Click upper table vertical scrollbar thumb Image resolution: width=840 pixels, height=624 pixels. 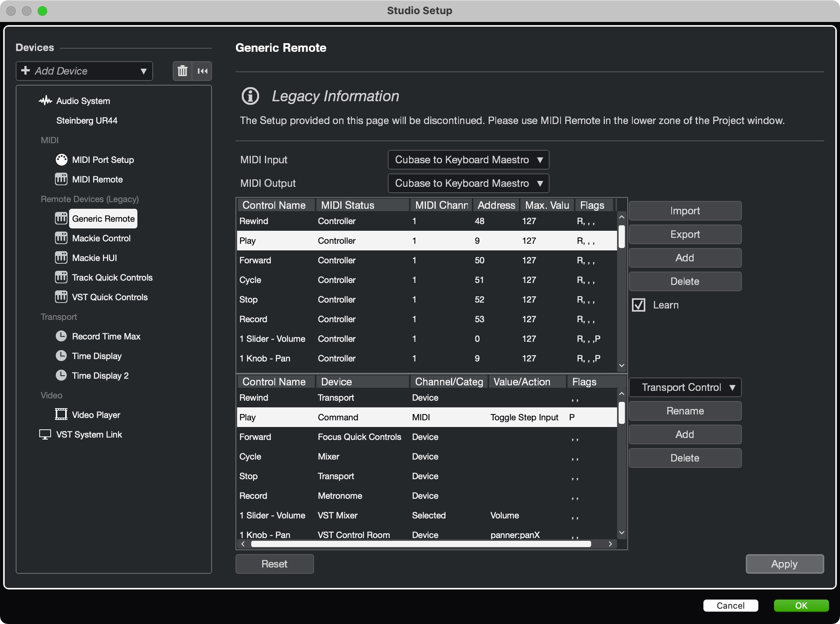pyautogui.click(x=621, y=237)
